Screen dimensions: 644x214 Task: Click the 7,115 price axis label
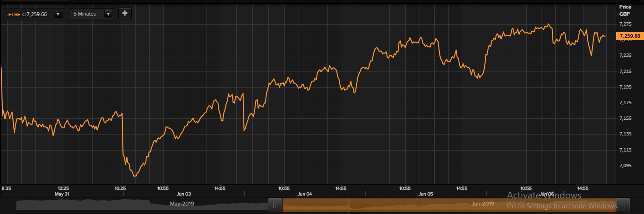pos(625,150)
